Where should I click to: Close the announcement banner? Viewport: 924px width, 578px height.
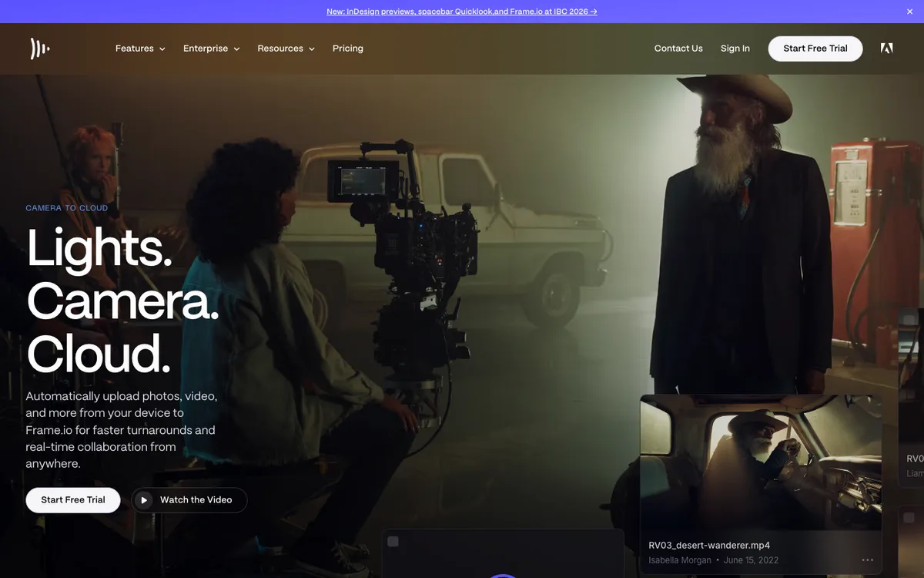tap(909, 12)
